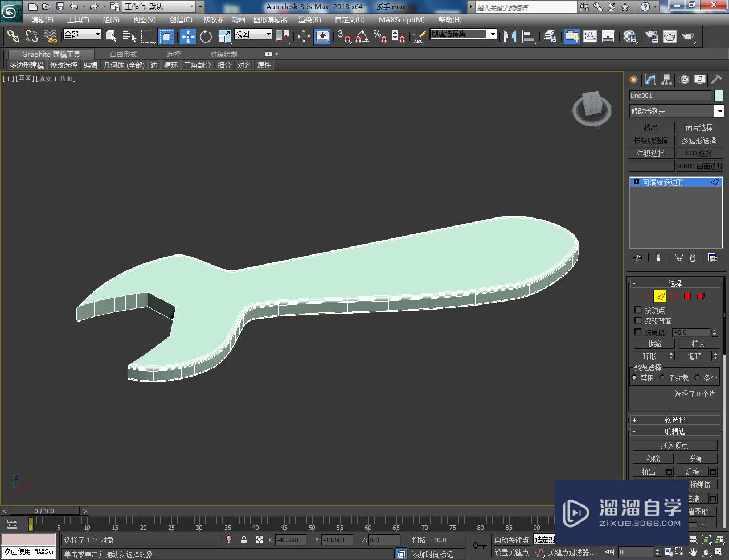Select 禁用 preview radio button
The image size is (729, 560).
634,378
